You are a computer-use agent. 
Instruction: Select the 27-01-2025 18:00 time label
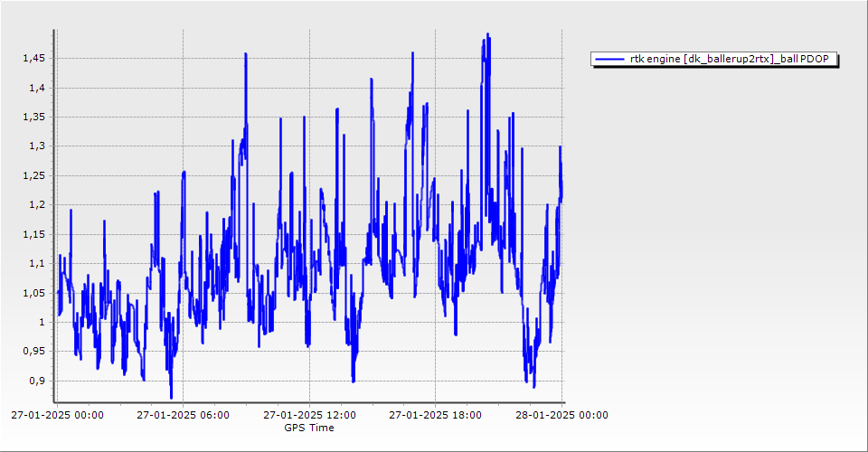pyautogui.click(x=435, y=415)
